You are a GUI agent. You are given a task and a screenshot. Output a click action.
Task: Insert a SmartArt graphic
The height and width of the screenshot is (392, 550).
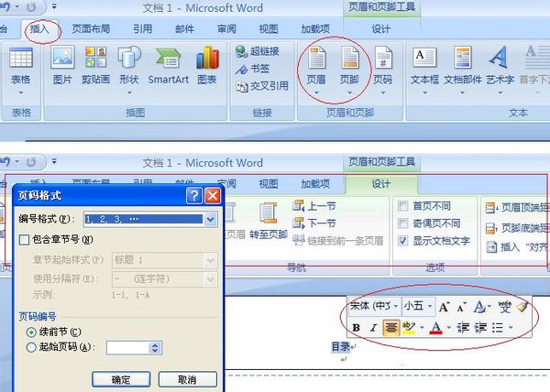[x=169, y=67]
